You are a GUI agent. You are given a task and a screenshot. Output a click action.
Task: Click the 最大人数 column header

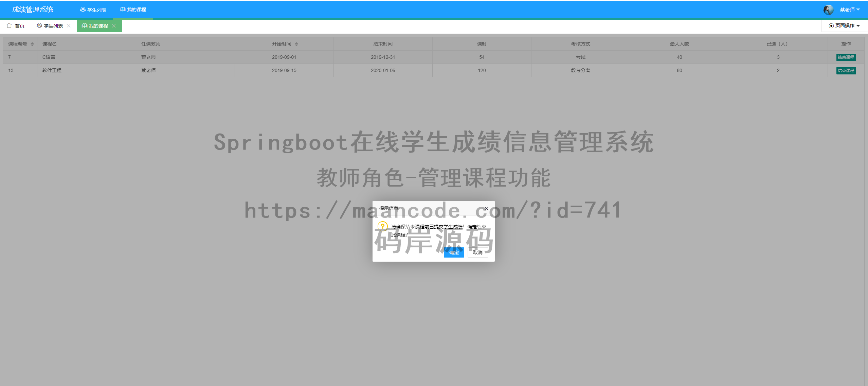(679, 44)
